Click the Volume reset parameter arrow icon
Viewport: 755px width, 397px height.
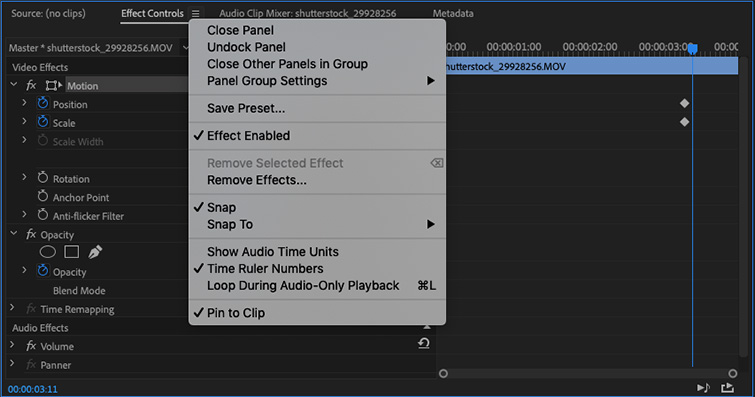click(424, 344)
